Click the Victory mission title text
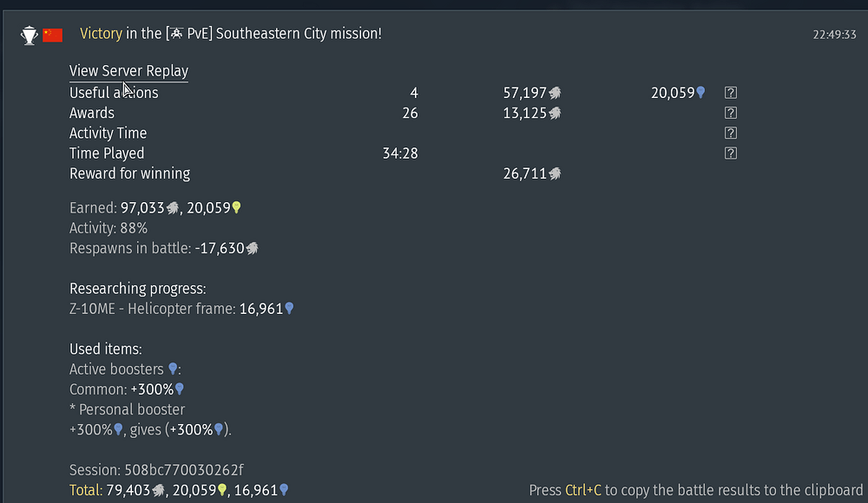The image size is (868, 503). [231, 34]
